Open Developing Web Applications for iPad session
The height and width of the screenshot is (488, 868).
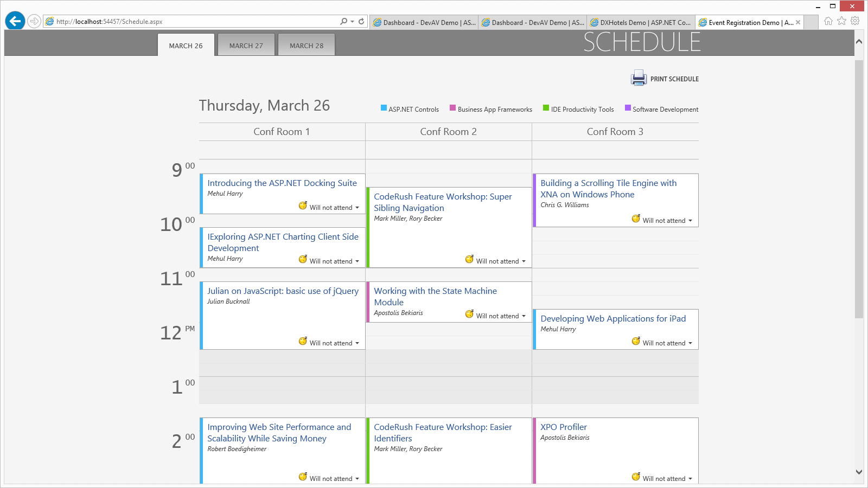613,319
